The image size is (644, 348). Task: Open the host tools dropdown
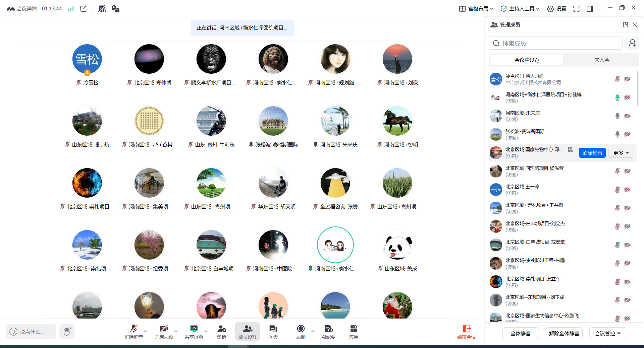[x=520, y=9]
